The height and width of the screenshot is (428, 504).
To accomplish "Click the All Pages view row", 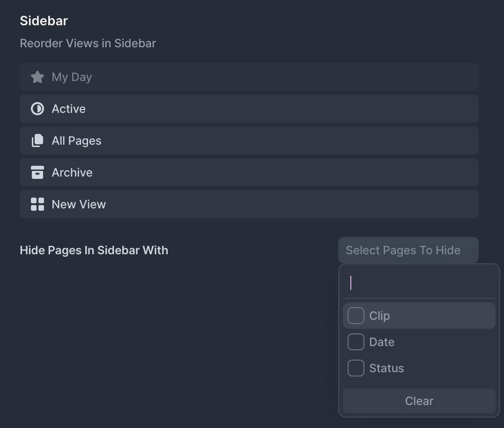I will click(x=249, y=140).
